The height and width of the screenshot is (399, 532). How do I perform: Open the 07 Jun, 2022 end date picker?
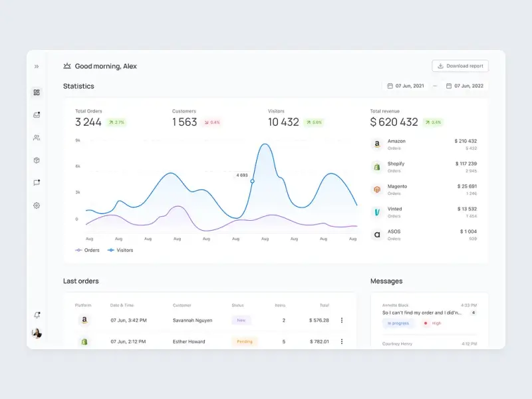click(x=464, y=86)
